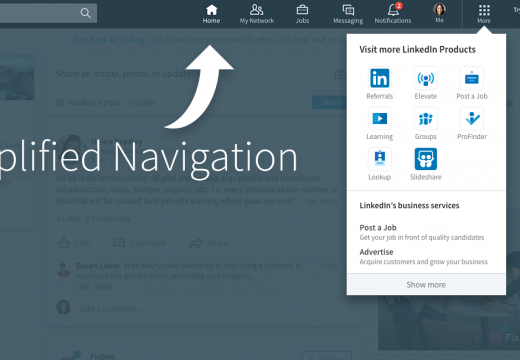The height and width of the screenshot is (360, 520).
Task: Click Susan Luker's commenter avatar
Action: click(63, 269)
